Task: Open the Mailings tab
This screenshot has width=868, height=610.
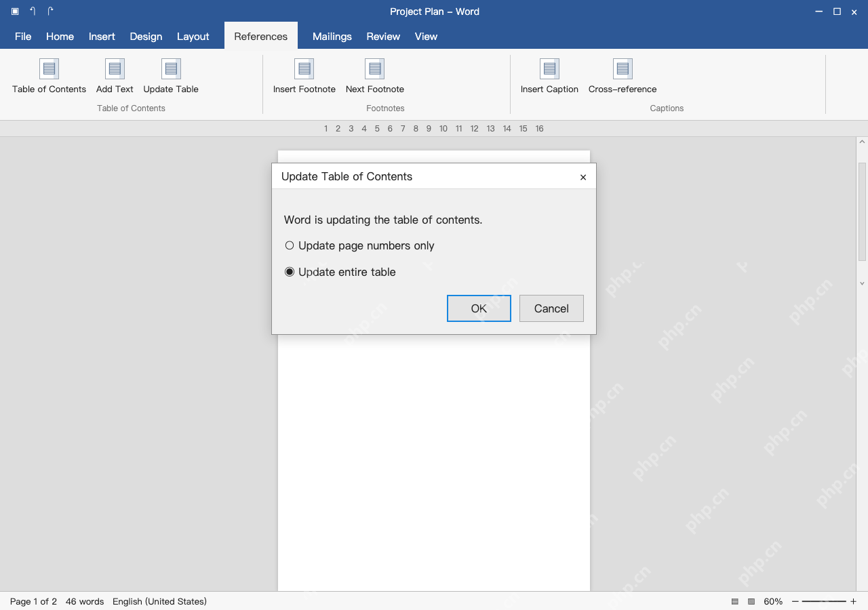Action: point(332,37)
